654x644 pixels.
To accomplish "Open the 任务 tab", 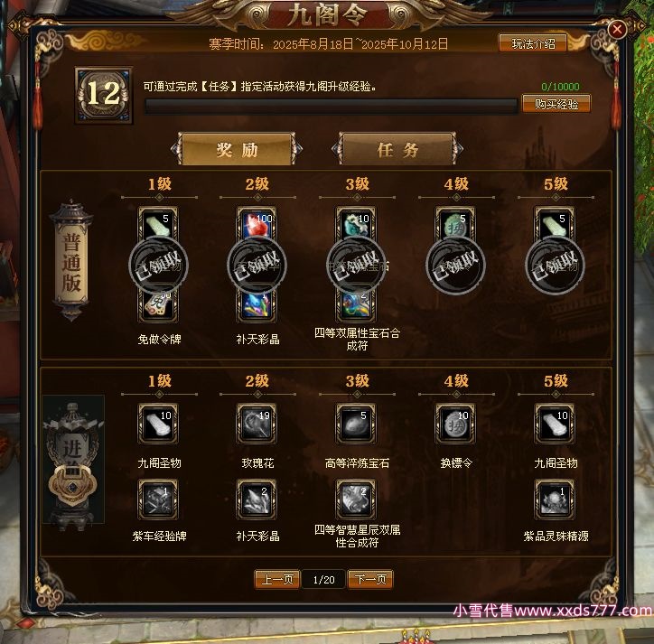I will tap(397, 149).
